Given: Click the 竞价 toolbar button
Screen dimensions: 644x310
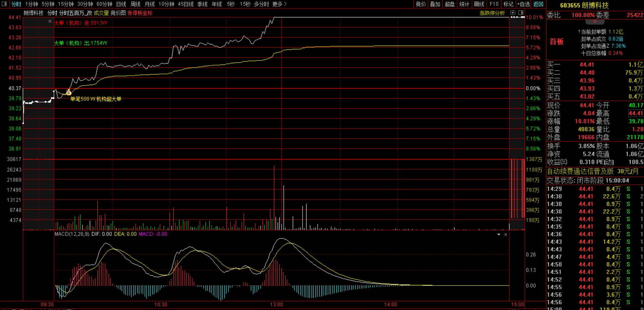Looking at the screenshot, I should click(x=421, y=4).
